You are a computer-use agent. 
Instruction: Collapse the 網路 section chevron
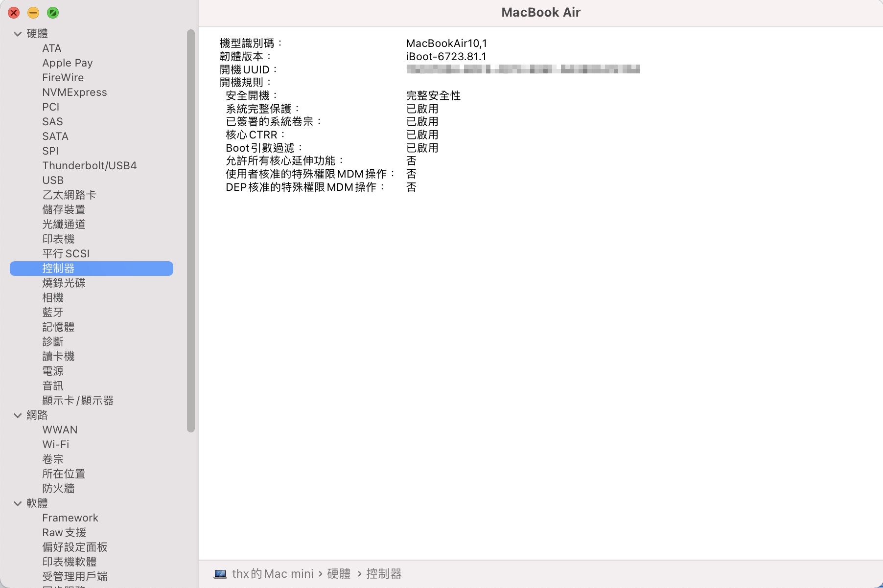18,415
